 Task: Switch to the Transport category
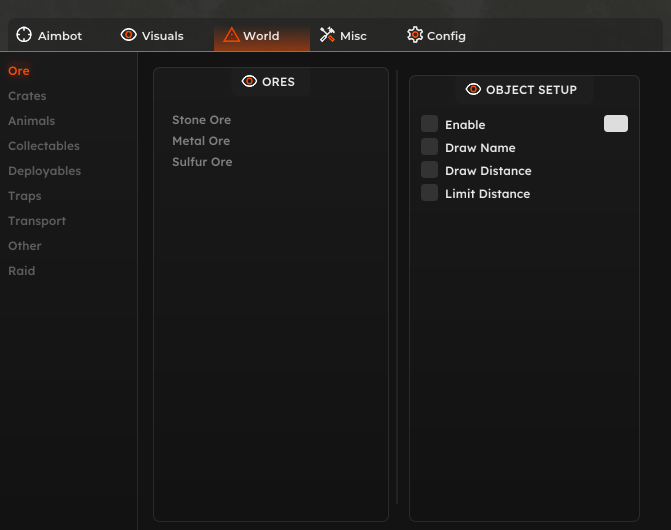[x=37, y=221]
